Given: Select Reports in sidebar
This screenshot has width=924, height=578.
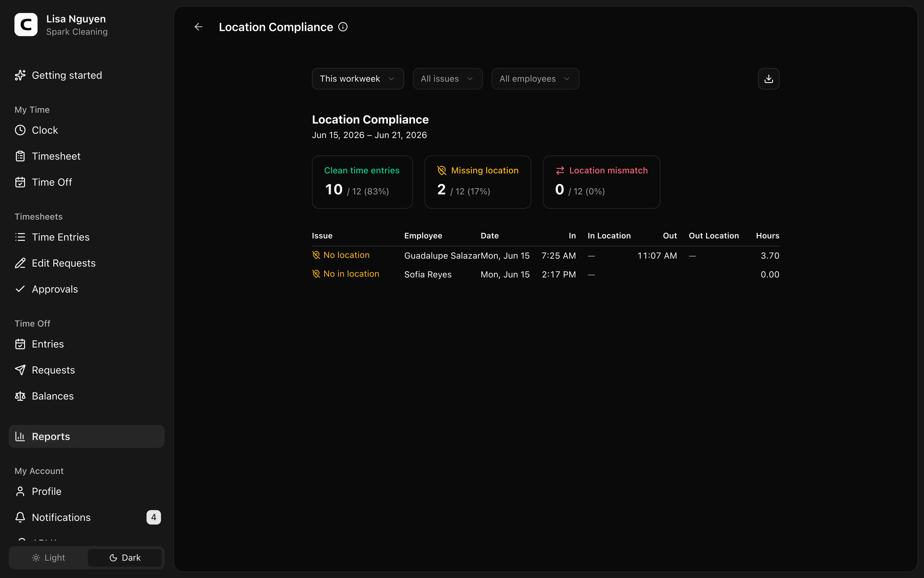Looking at the screenshot, I should pos(87,436).
